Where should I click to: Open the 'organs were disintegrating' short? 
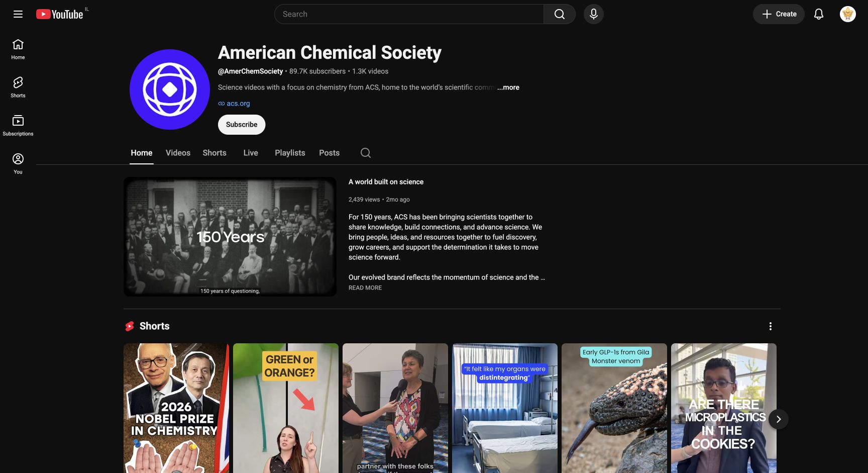click(x=505, y=408)
